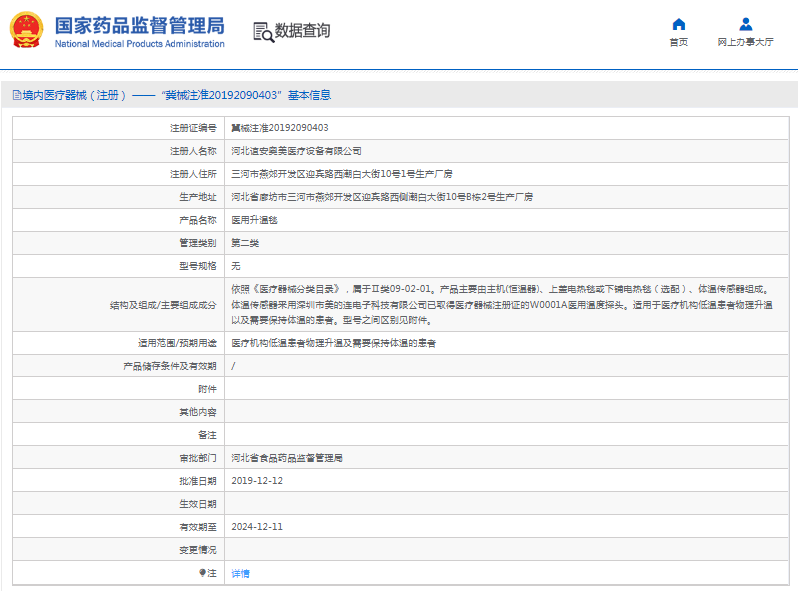
Task: Click the expiry date 2024-12-11
Action: click(x=257, y=527)
